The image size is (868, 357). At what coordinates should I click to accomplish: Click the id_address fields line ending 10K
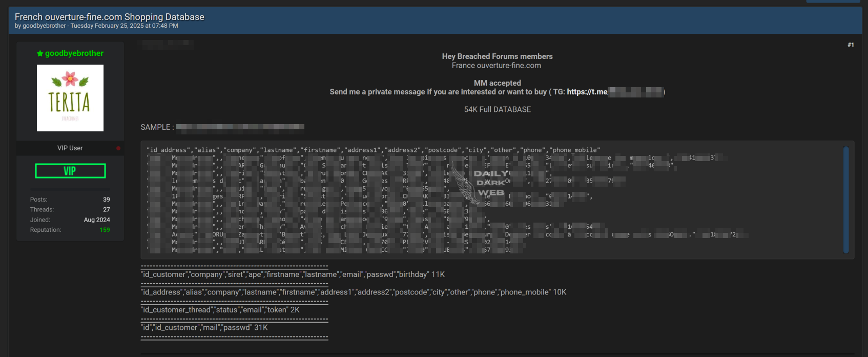point(354,292)
